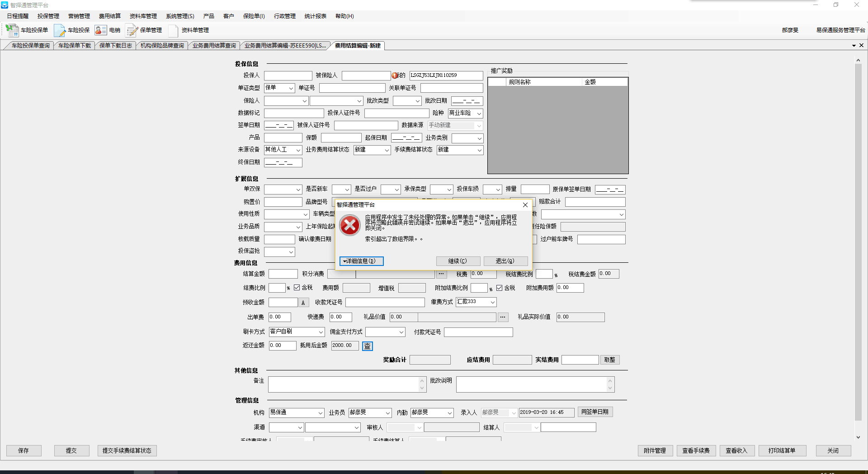
Task: Click the ellipsis button next to 礼品价值
Action: [x=503, y=318]
